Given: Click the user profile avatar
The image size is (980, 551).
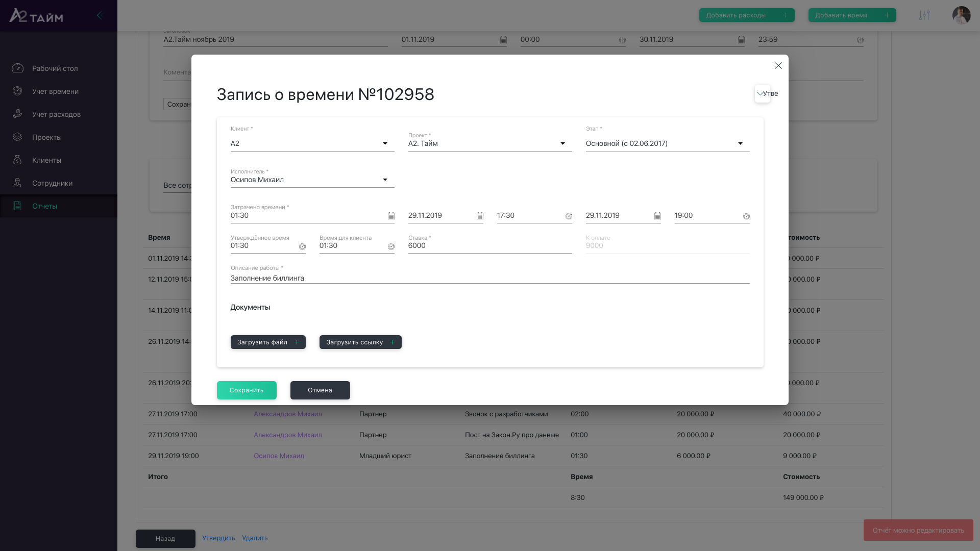Looking at the screenshot, I should [961, 15].
